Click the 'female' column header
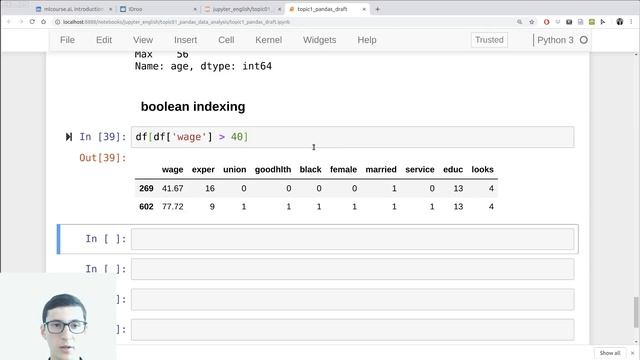The image size is (640, 360). point(343,169)
